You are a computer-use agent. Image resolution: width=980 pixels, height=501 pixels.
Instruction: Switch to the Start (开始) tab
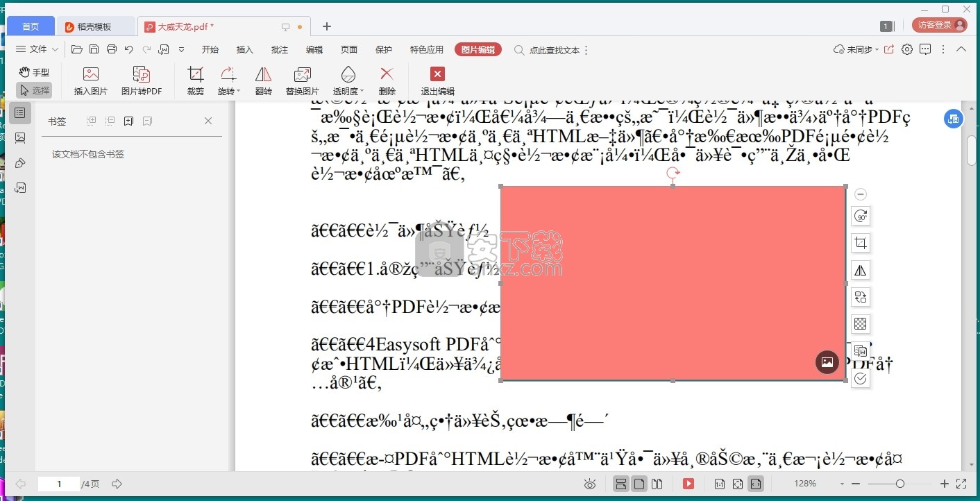[210, 50]
